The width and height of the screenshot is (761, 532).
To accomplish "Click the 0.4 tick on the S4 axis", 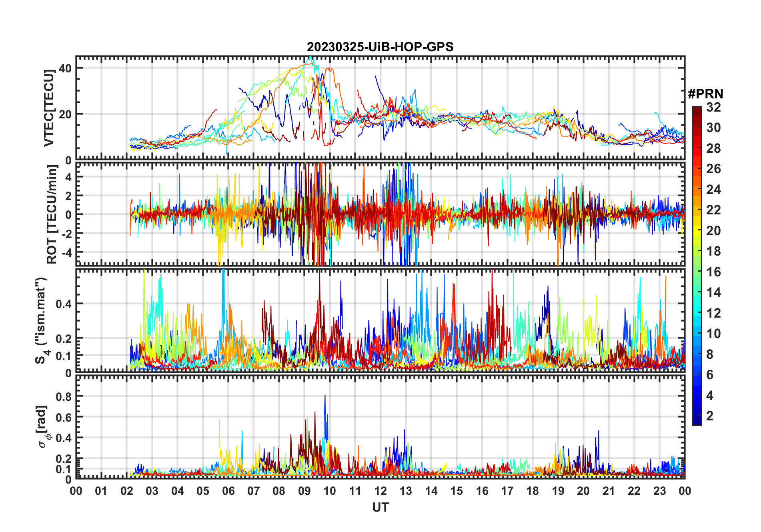I will point(64,304).
